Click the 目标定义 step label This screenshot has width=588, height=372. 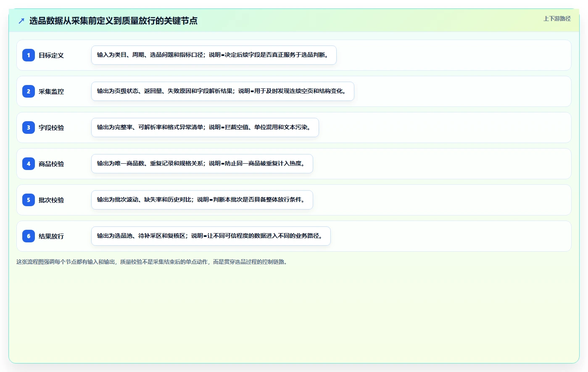click(51, 55)
